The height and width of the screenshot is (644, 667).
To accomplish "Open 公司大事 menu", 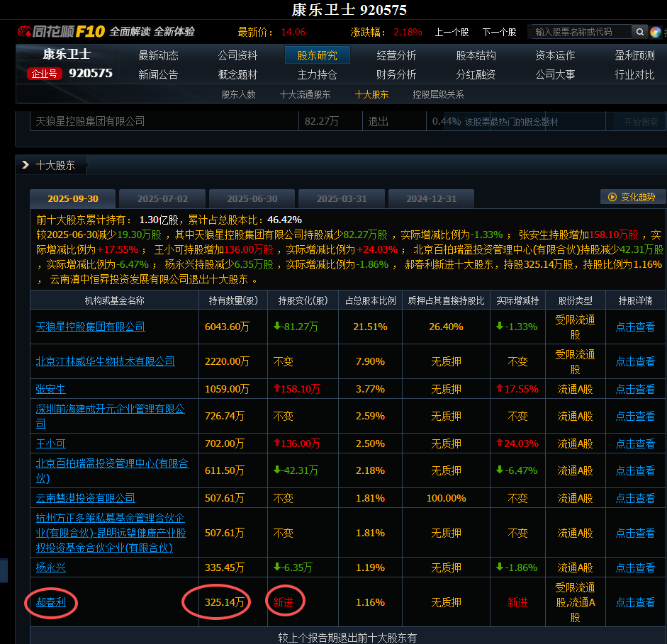I will pyautogui.click(x=555, y=74).
